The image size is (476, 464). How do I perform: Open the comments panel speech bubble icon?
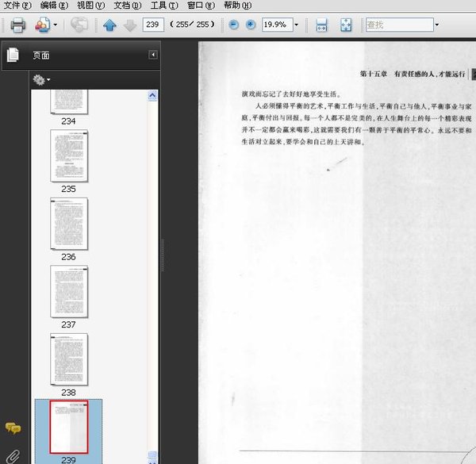(x=13, y=428)
